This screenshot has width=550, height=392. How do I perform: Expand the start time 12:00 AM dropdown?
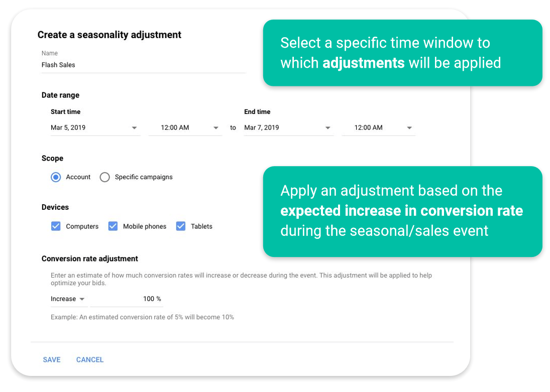pyautogui.click(x=185, y=127)
